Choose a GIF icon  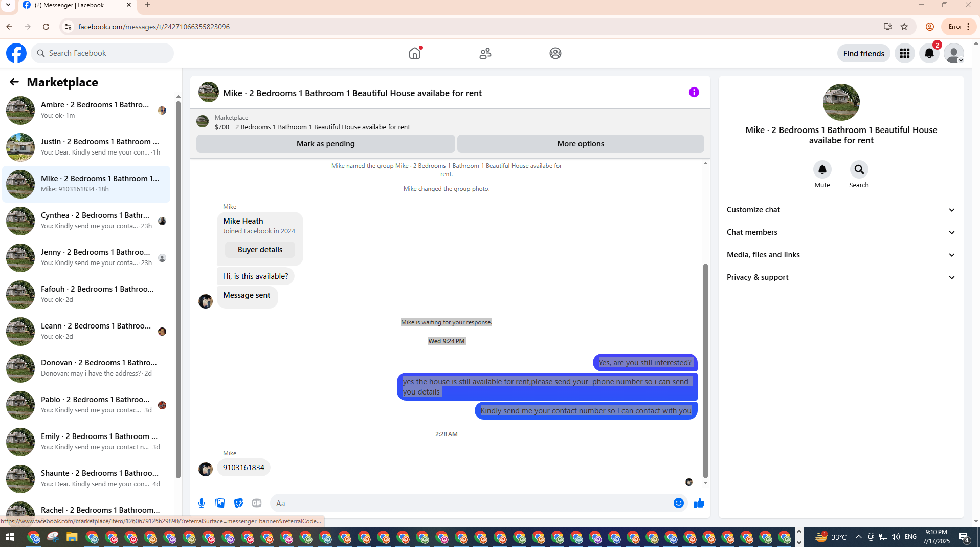pyautogui.click(x=257, y=503)
